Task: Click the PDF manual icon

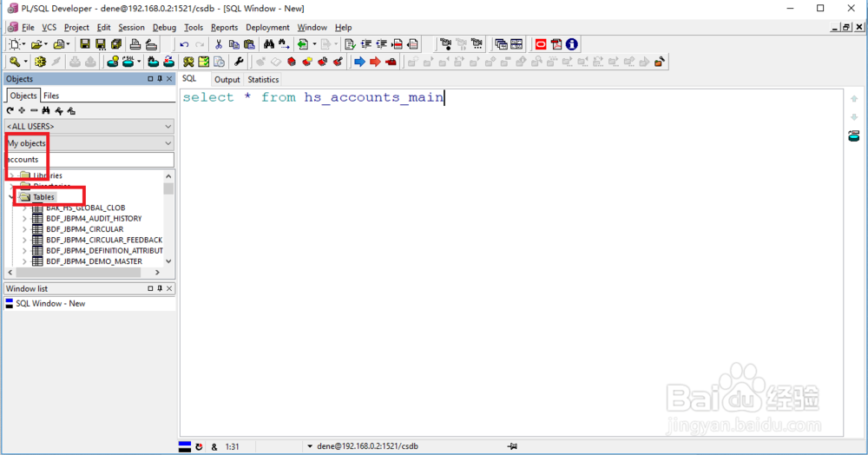Action: [556, 44]
